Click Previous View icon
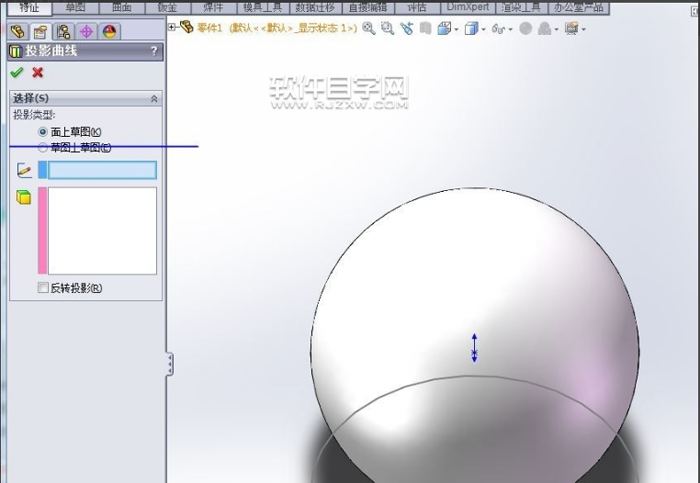The height and width of the screenshot is (483, 700). point(407,29)
